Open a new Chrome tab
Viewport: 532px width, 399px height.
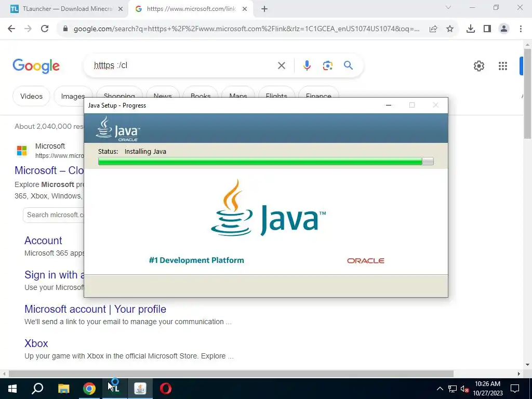pos(264,9)
